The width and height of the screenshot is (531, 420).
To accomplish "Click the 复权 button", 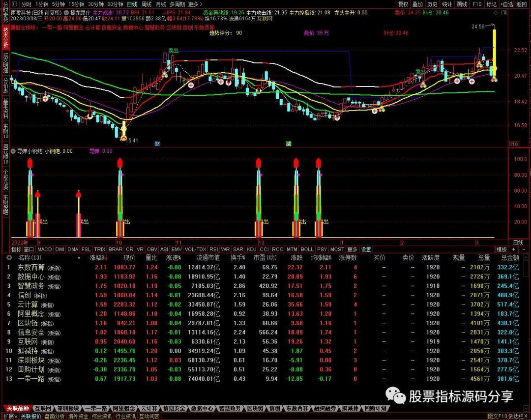I will [403, 4].
